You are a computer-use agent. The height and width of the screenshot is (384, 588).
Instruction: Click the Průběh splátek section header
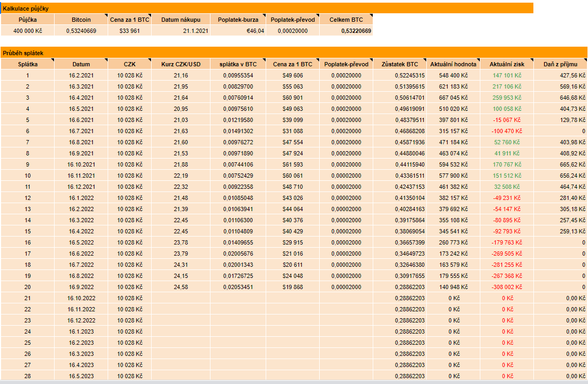coord(294,53)
